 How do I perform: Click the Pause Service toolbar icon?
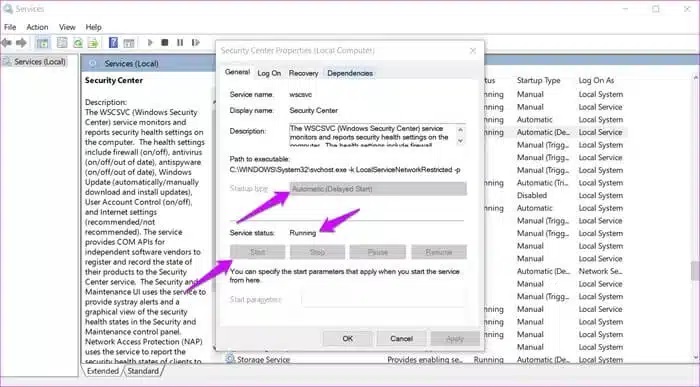click(180, 42)
